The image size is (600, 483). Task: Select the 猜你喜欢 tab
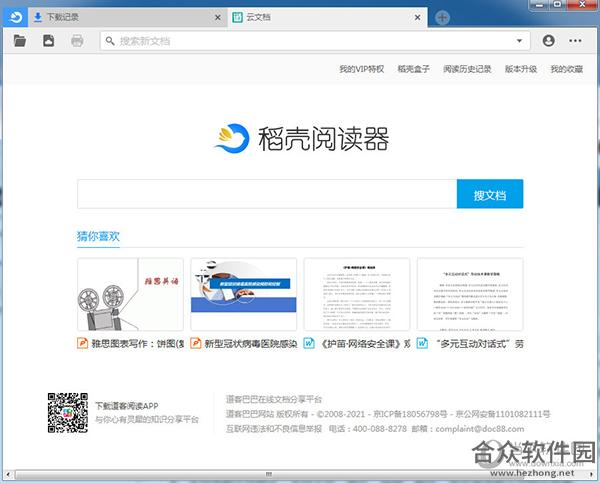click(98, 237)
